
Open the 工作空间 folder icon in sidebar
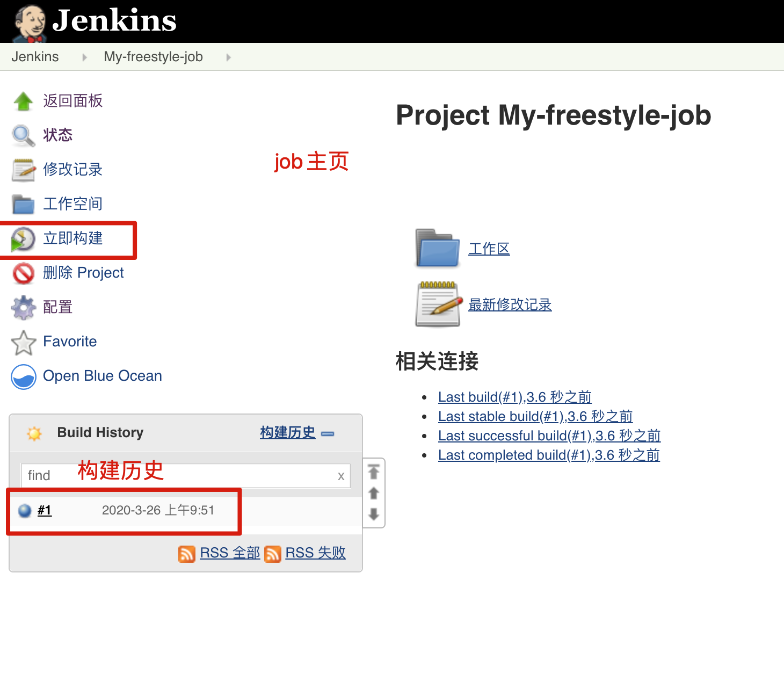click(23, 204)
